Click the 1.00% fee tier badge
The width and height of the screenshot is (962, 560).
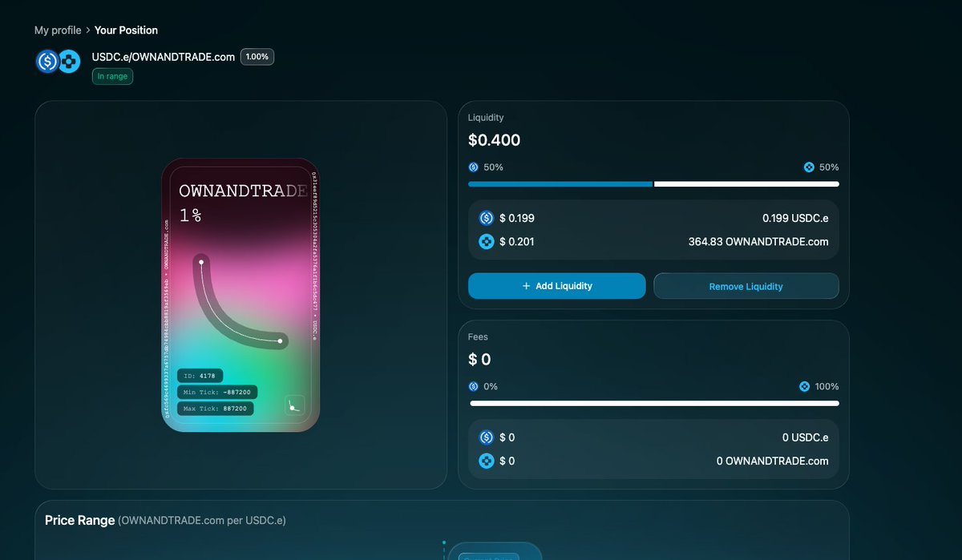(x=257, y=57)
